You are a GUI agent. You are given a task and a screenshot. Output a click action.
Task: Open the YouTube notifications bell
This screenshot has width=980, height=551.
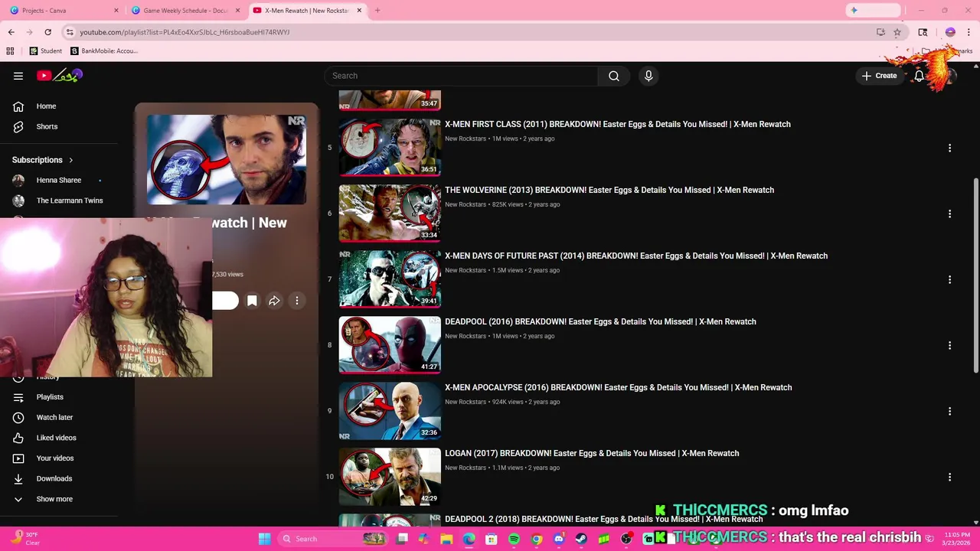(x=919, y=76)
